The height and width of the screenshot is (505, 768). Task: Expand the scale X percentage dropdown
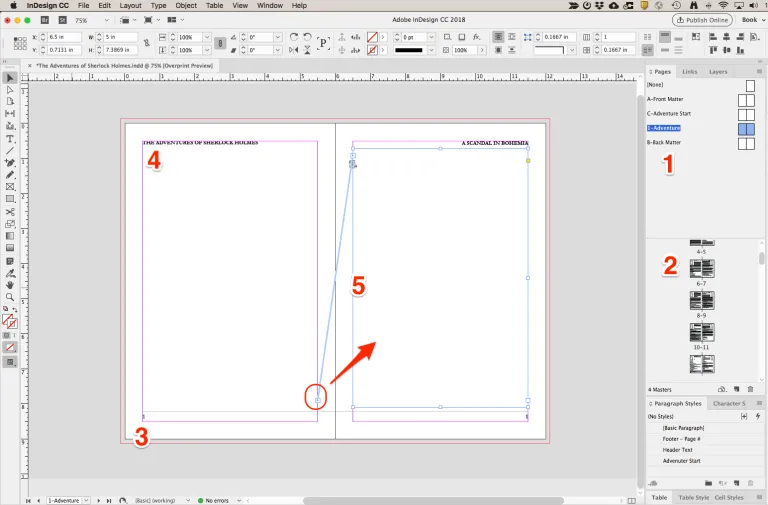point(207,37)
